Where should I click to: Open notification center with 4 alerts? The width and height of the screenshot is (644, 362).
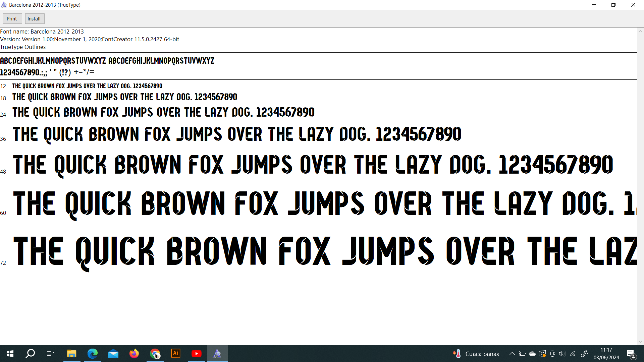click(x=631, y=354)
